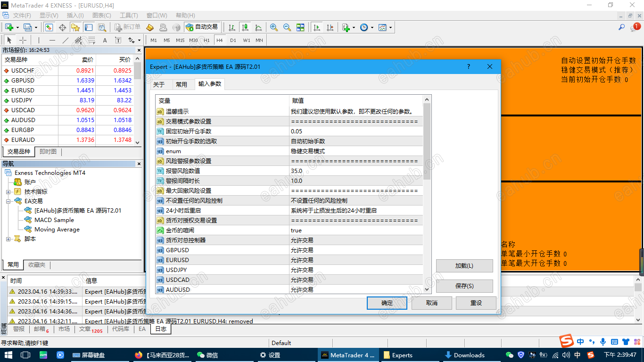Select the Equidistant Channel tool
This screenshot has width=644, height=362.
point(79,40)
